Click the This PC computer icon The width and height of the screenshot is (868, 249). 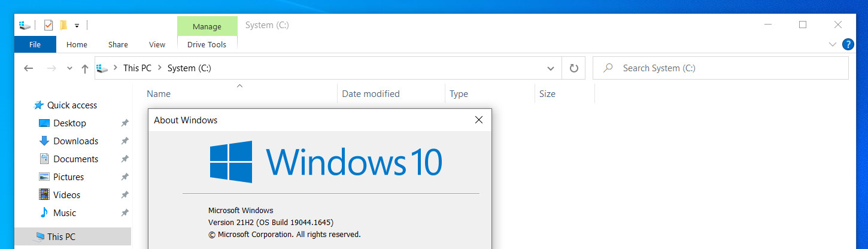[40, 236]
